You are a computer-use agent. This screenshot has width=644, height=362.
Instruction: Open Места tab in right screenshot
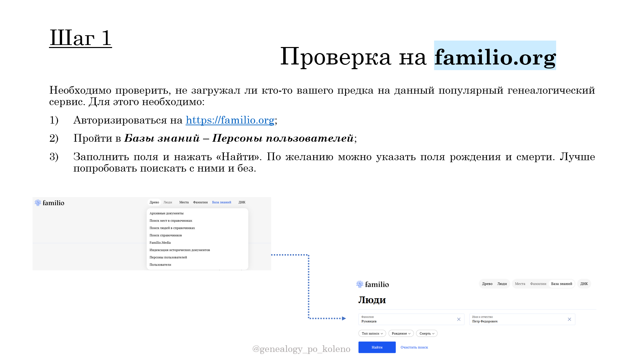tap(520, 284)
